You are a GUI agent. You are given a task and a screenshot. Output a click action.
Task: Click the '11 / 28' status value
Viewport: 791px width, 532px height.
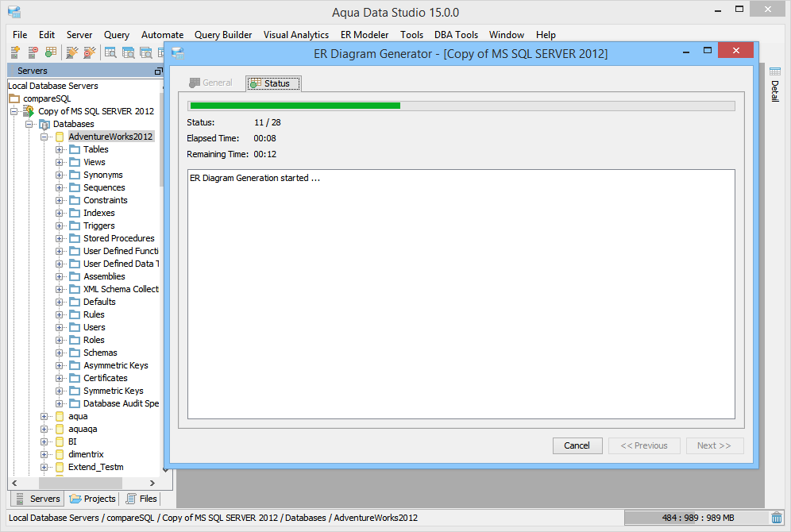click(x=268, y=122)
